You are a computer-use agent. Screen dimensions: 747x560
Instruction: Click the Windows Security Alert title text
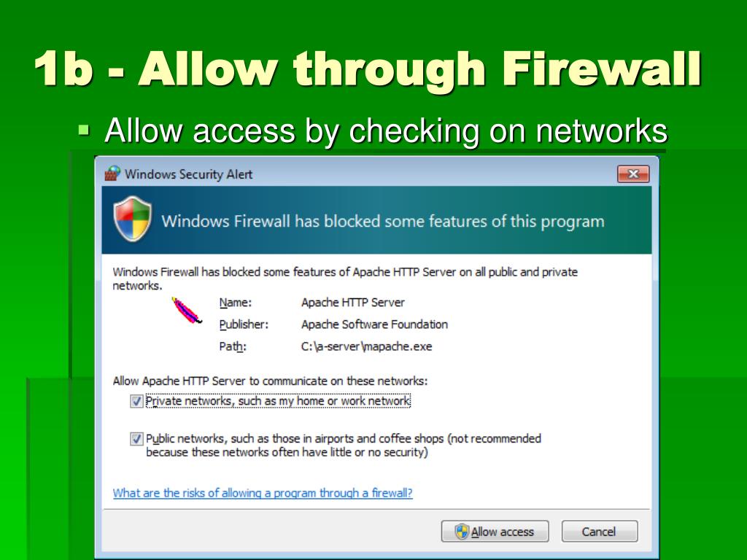(189, 174)
